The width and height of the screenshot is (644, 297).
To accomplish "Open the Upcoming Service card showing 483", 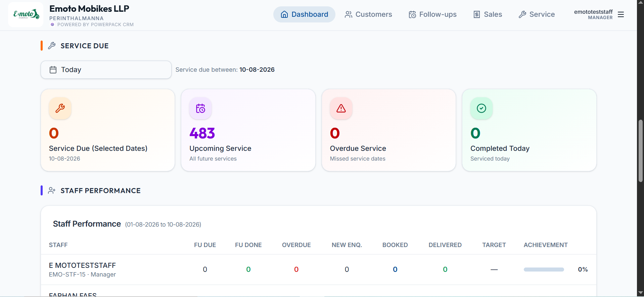I will click(x=248, y=130).
